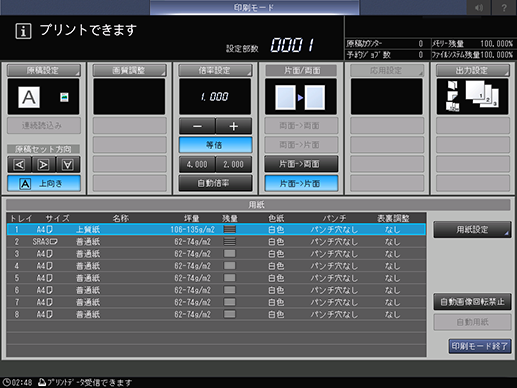The width and height of the screenshot is (517, 388).
Task: Open 用紙設定 dialog
Action: tap(472, 230)
